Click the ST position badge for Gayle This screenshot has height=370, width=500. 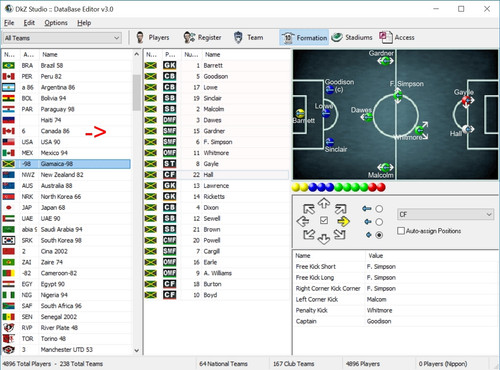coord(169,164)
